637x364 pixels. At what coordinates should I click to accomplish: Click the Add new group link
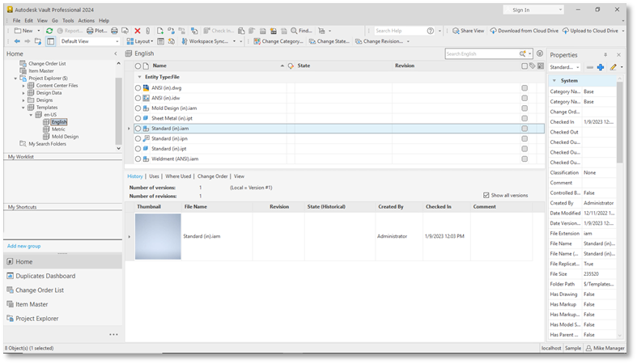pos(24,246)
